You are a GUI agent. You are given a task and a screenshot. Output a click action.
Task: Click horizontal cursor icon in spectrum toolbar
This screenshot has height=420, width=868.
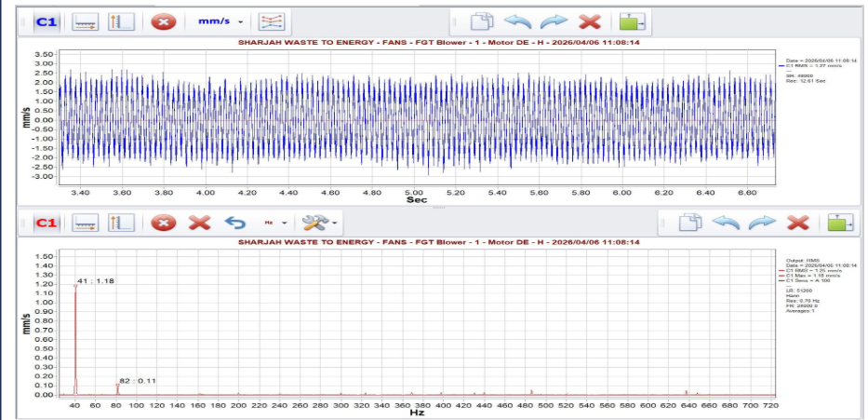pyautogui.click(x=86, y=223)
